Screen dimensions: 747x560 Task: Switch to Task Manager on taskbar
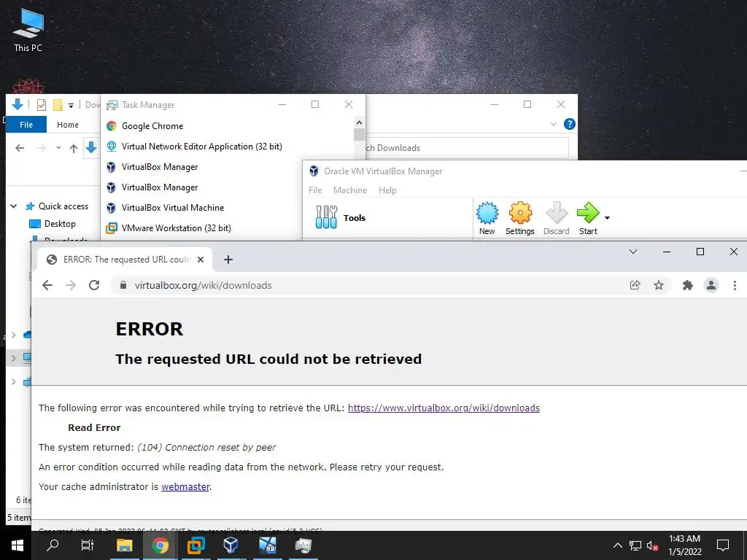[x=303, y=545]
